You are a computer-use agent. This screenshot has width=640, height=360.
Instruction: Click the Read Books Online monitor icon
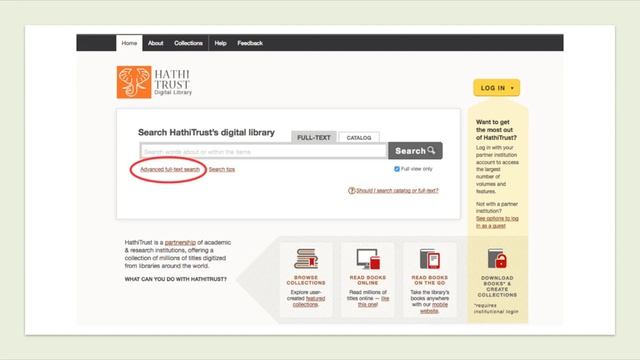tap(368, 259)
